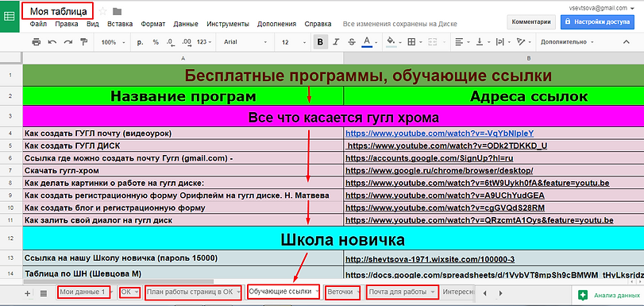Open the shevtsova-1971.wixsite.com link
This screenshot has height=306, width=644.
pos(430,260)
